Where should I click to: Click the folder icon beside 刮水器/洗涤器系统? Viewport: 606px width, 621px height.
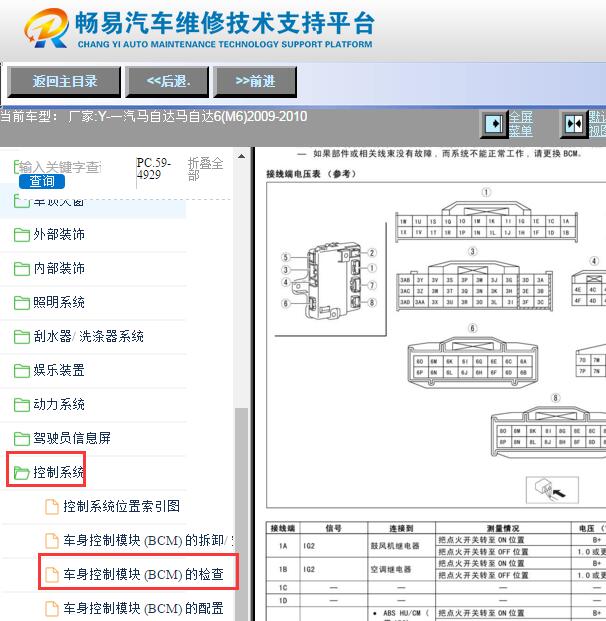pos(22,337)
